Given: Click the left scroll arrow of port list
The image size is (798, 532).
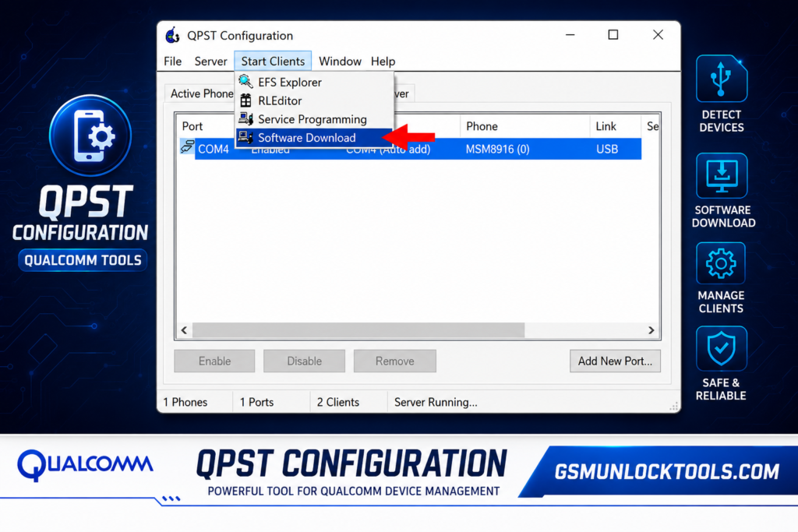Looking at the screenshot, I should click(184, 330).
